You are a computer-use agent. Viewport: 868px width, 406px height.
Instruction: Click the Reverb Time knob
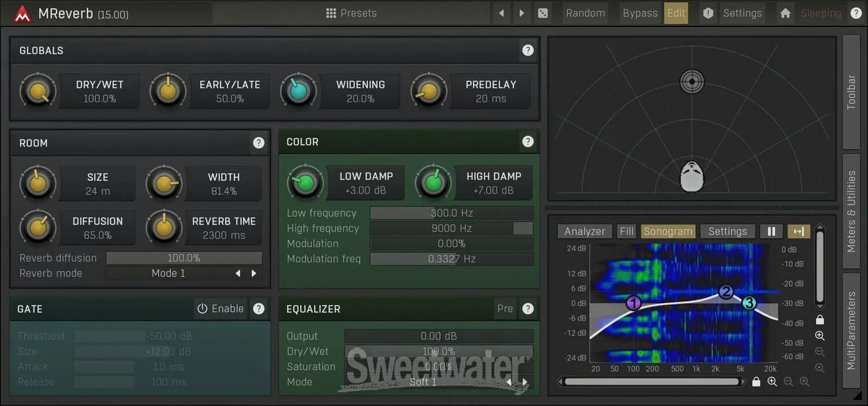pyautogui.click(x=164, y=228)
